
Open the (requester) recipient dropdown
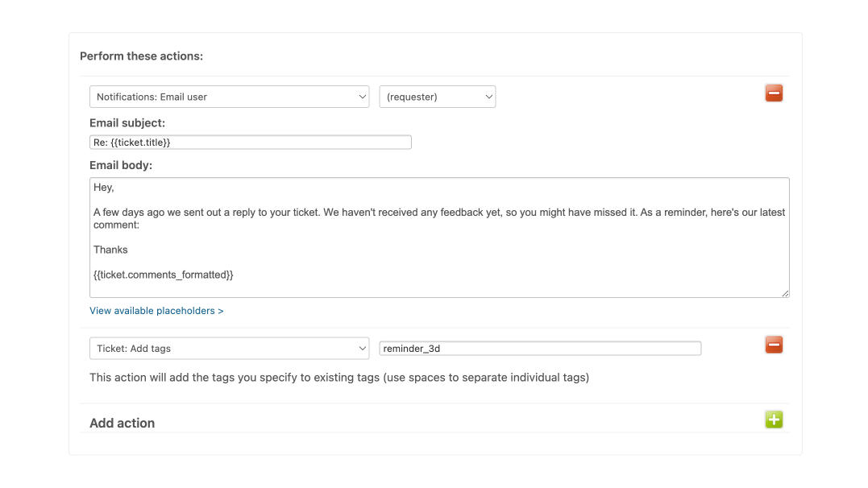(438, 97)
